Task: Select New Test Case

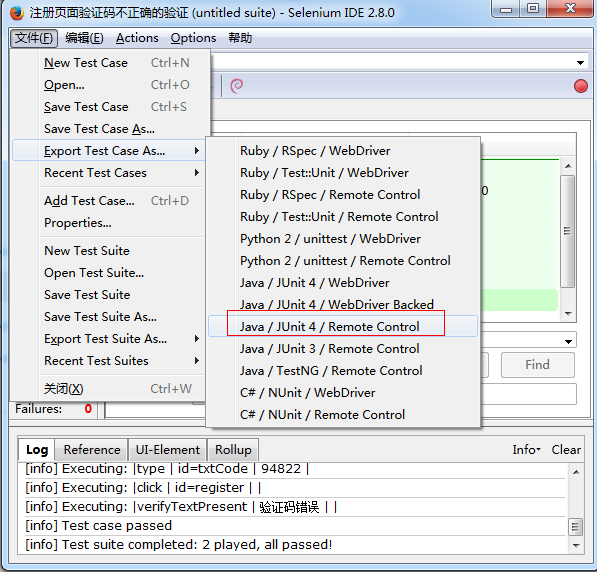Action: pyautogui.click(x=111, y=63)
